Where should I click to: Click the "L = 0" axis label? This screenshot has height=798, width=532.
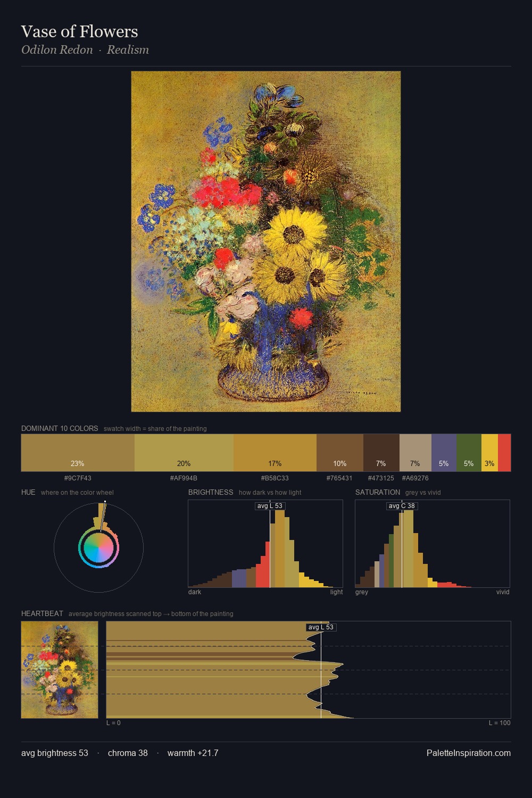pos(113,723)
